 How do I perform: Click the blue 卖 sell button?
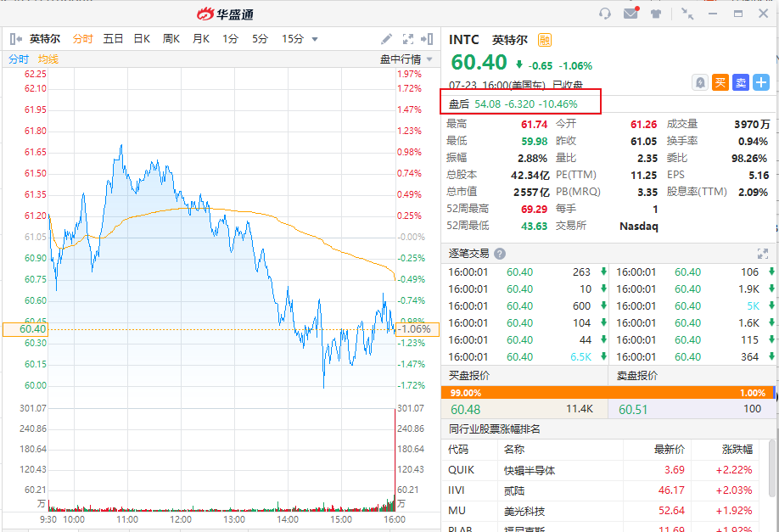741,82
